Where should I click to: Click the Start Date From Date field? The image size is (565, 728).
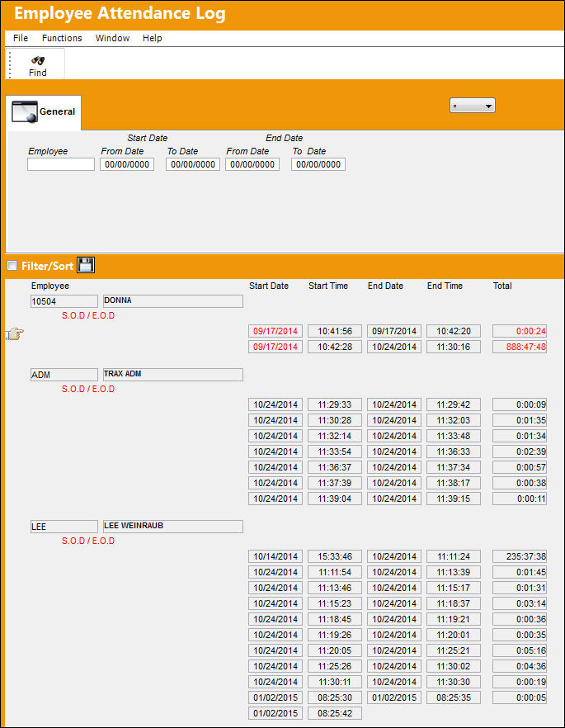[127, 164]
